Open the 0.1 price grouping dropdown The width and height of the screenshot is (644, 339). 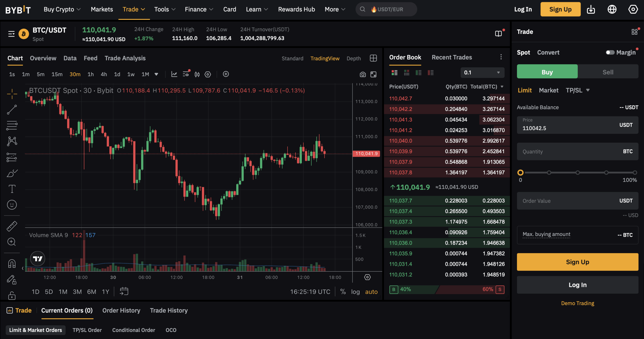[x=482, y=73]
